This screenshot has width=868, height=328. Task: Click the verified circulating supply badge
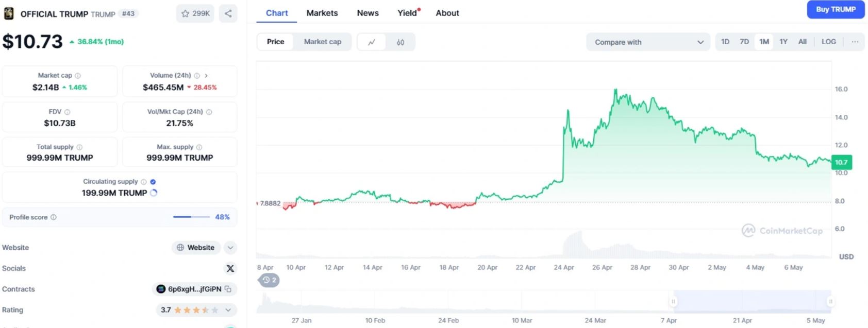[153, 182]
